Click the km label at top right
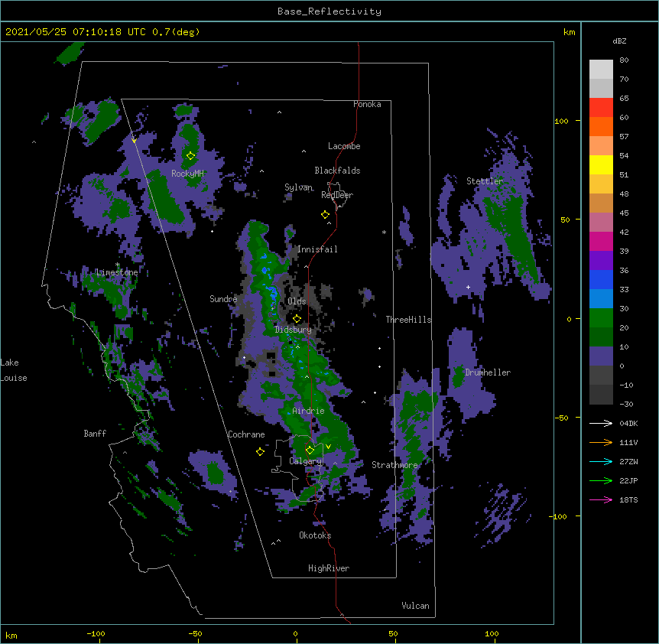659x644 pixels. pyautogui.click(x=569, y=32)
